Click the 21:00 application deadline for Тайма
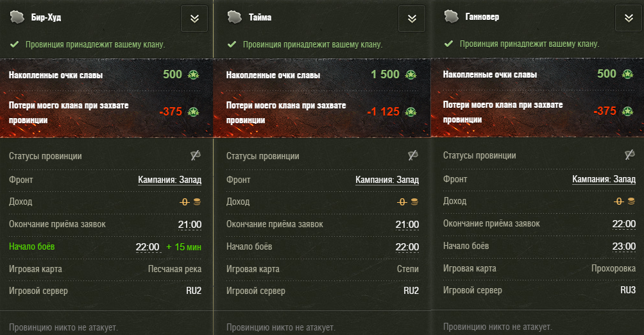This screenshot has width=644, height=335. point(407,225)
